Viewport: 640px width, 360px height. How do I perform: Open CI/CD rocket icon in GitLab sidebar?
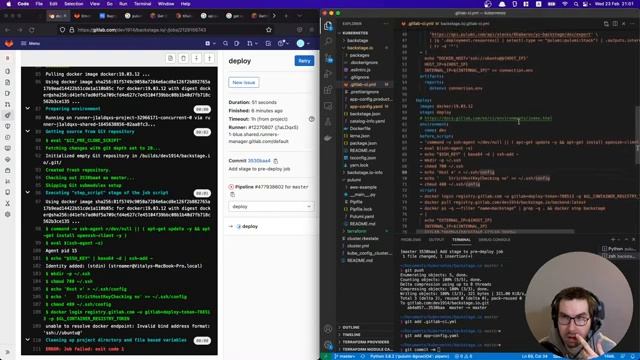pyautogui.click(x=8, y=116)
